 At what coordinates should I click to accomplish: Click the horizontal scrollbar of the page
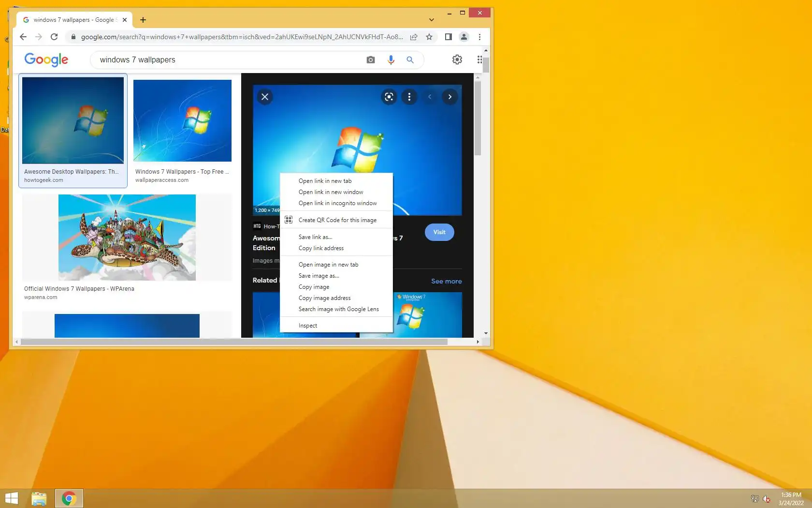[x=234, y=342]
